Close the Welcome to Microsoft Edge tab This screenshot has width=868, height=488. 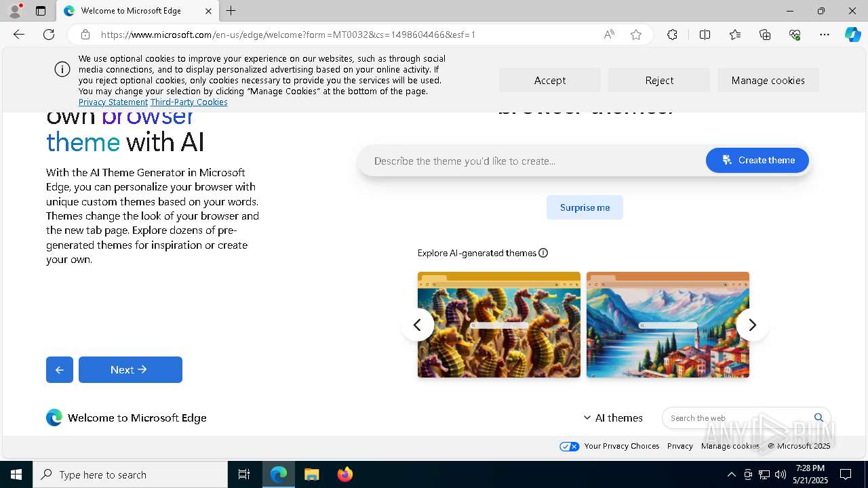point(208,11)
